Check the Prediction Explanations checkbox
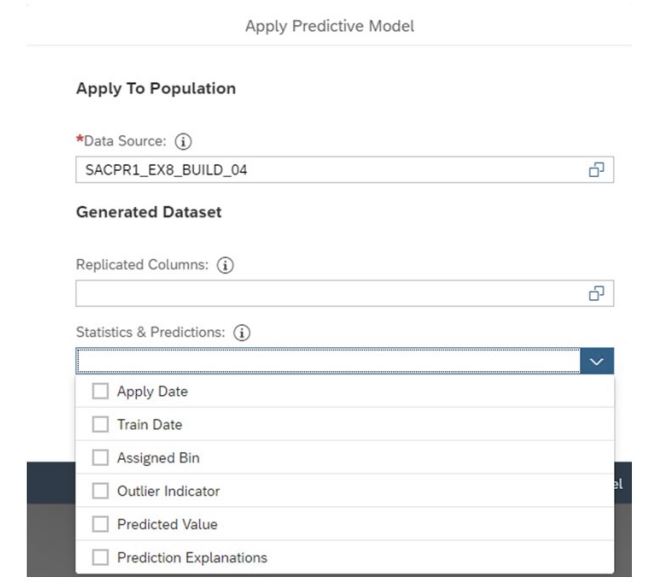The width and height of the screenshot is (647, 588). tap(100, 557)
